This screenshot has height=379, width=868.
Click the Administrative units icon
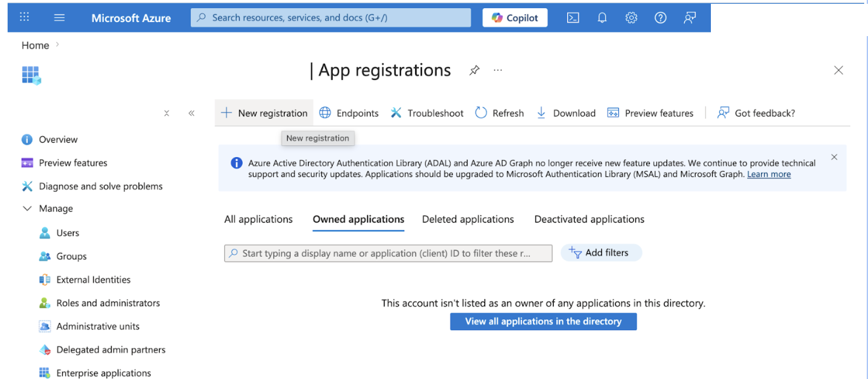pos(45,326)
